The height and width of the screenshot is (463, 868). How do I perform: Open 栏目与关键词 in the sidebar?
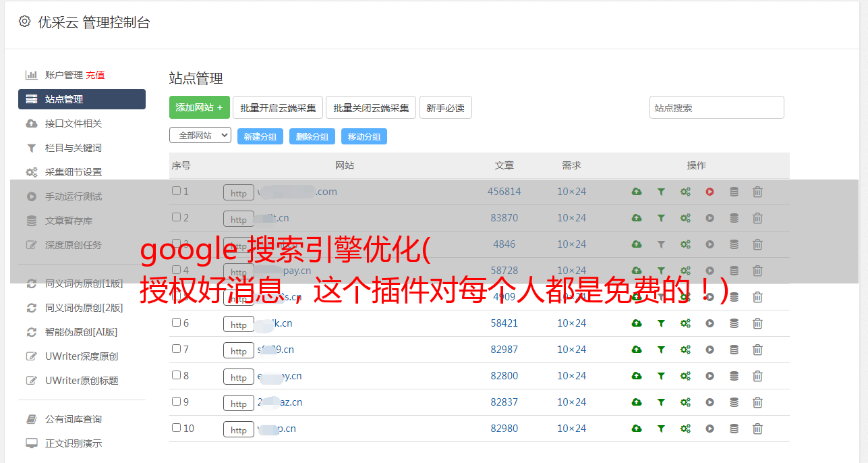click(x=74, y=148)
